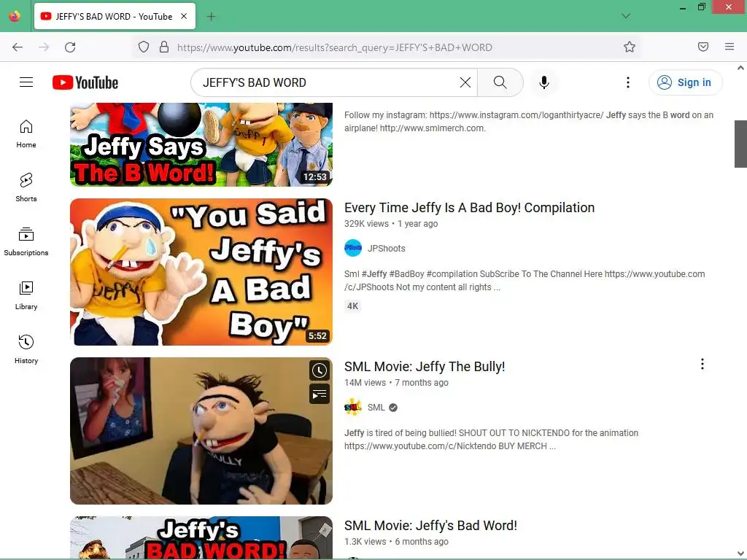Go to the YouTube logo homepage
Screen dimensions: 747x560
[85, 82]
